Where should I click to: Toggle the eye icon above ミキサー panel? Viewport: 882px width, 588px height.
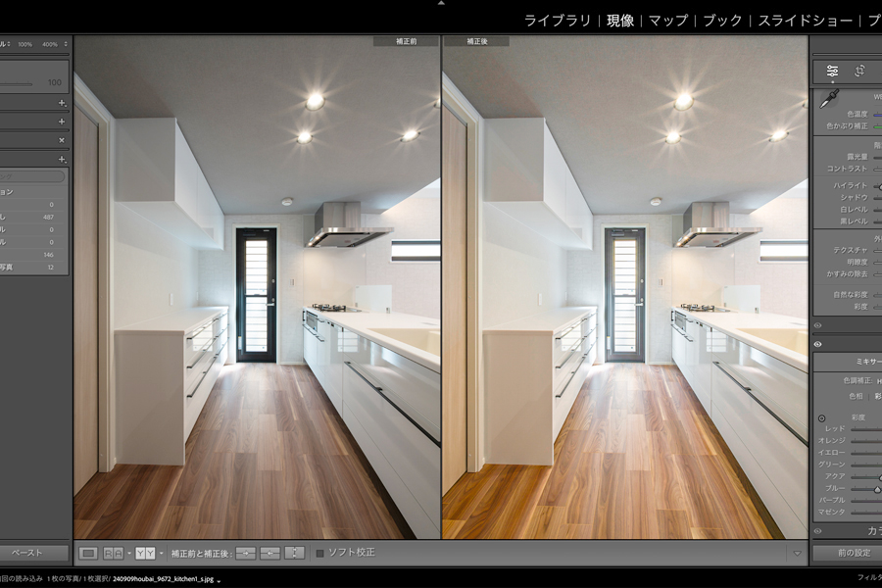(x=818, y=344)
